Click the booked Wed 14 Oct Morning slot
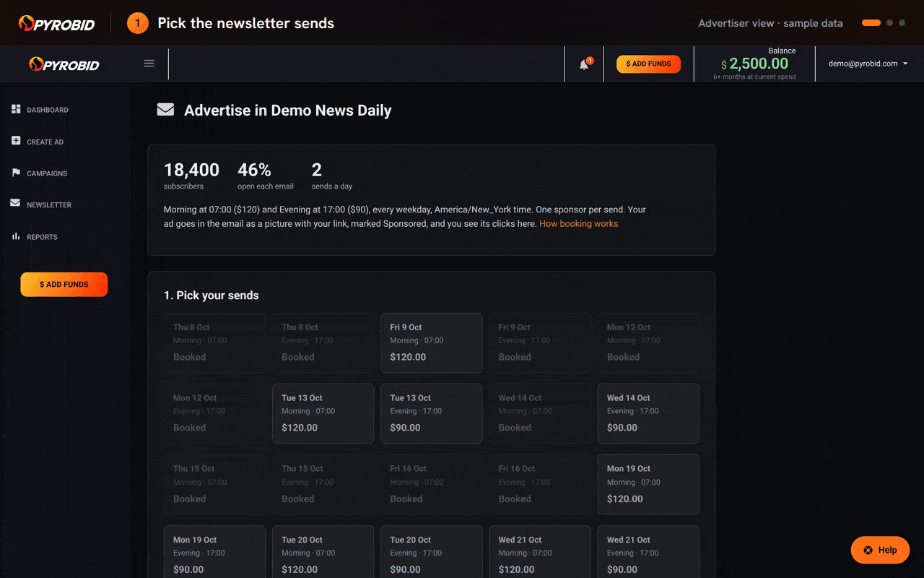The height and width of the screenshot is (578, 924). 540,413
